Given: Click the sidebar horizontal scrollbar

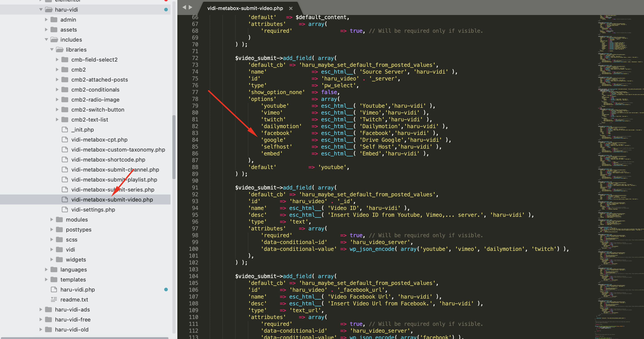Looking at the screenshot, I should pyautogui.click(x=84, y=338).
